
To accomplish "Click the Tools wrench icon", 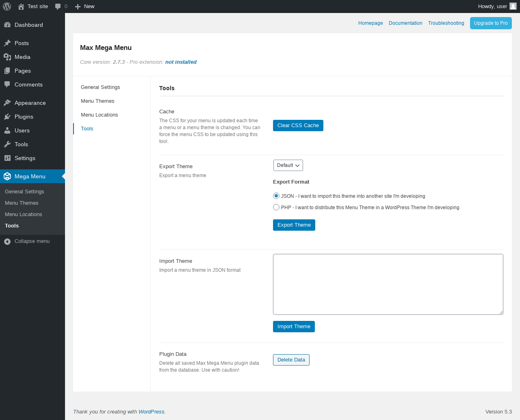I will pos(7,144).
